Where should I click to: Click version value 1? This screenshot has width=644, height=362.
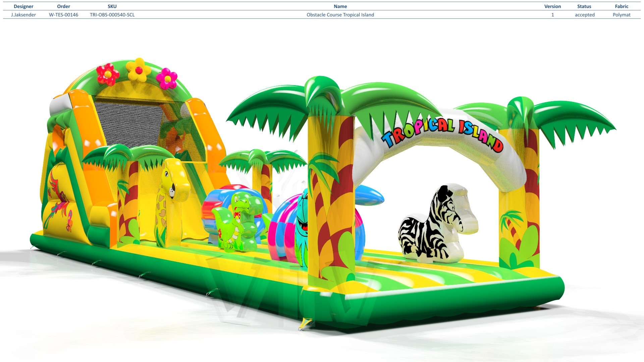point(552,15)
